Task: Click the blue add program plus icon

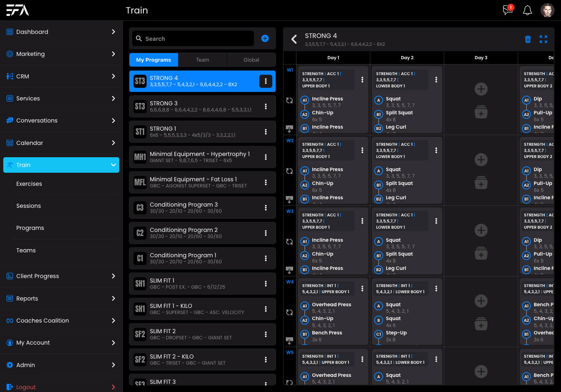Action: [265, 38]
